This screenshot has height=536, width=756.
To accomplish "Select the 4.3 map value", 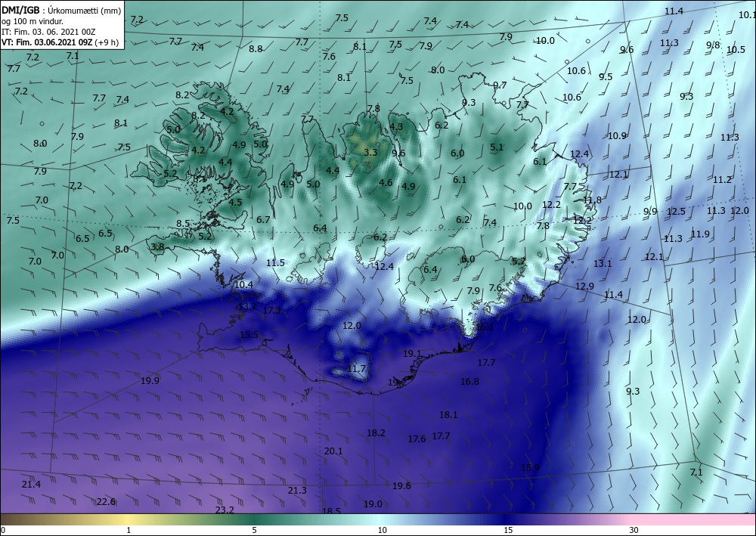I will 396,127.
